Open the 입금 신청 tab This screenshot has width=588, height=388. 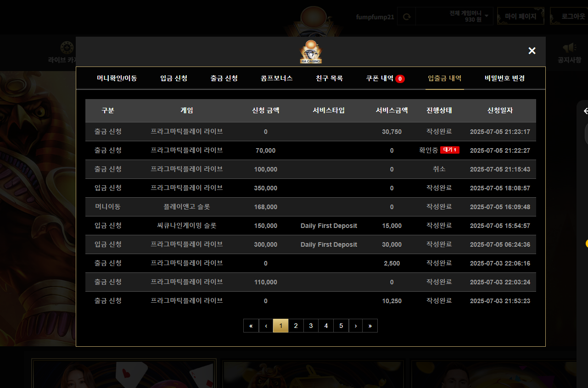[x=174, y=78]
